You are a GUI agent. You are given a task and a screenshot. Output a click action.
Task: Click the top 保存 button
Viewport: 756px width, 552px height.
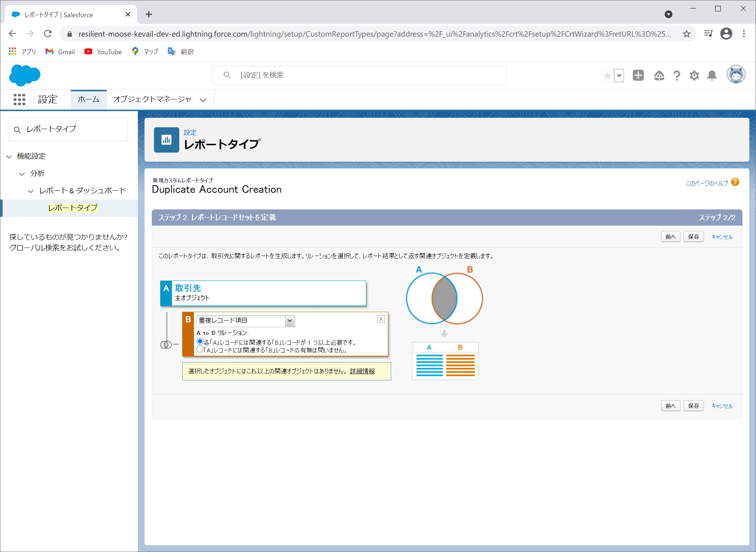pos(693,237)
